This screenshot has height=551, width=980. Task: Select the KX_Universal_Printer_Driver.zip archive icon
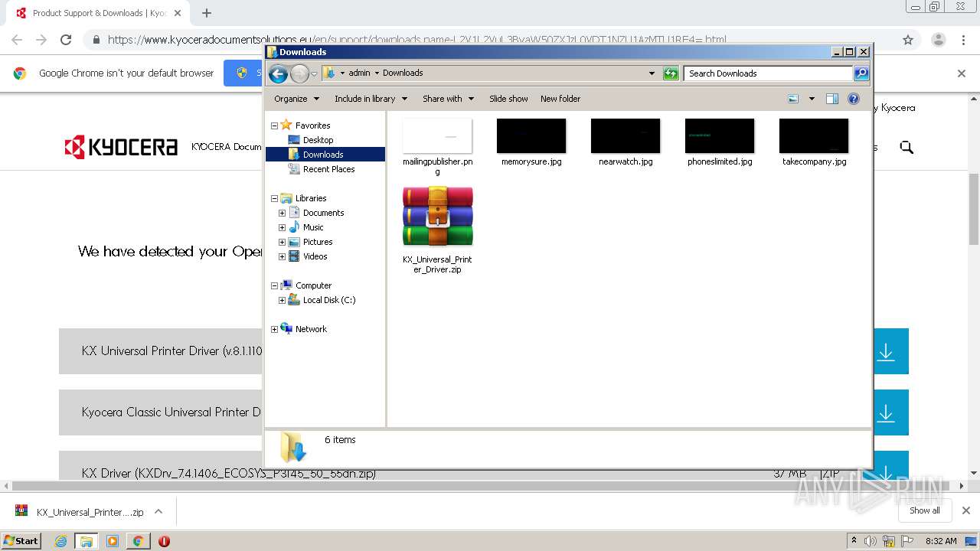(x=437, y=217)
